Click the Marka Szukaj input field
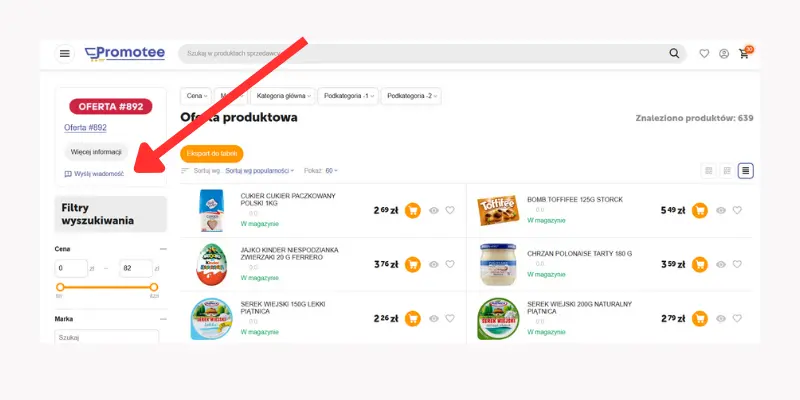 pos(107,336)
